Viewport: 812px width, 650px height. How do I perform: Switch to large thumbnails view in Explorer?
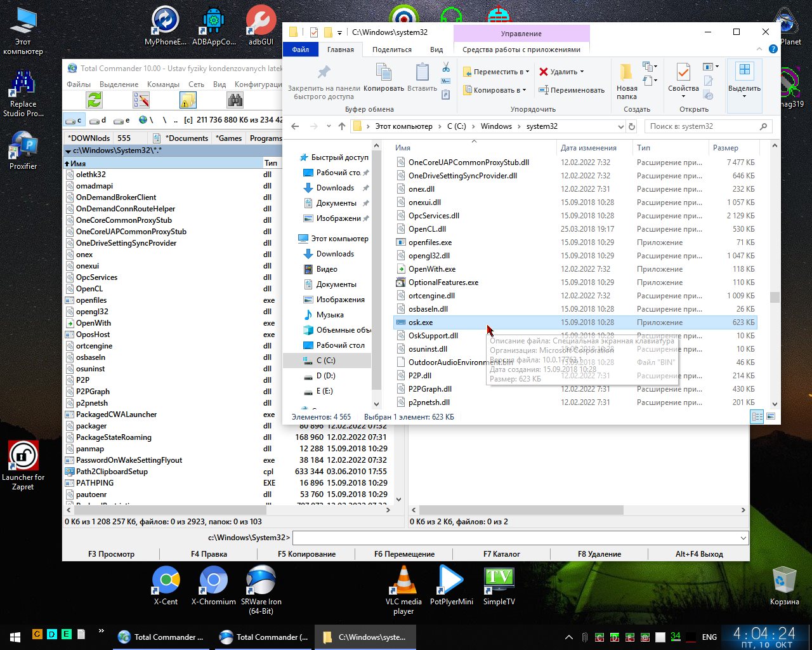[771, 417]
